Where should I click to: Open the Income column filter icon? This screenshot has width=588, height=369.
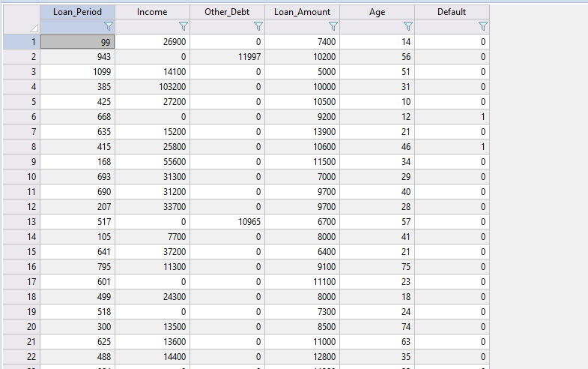(x=183, y=26)
